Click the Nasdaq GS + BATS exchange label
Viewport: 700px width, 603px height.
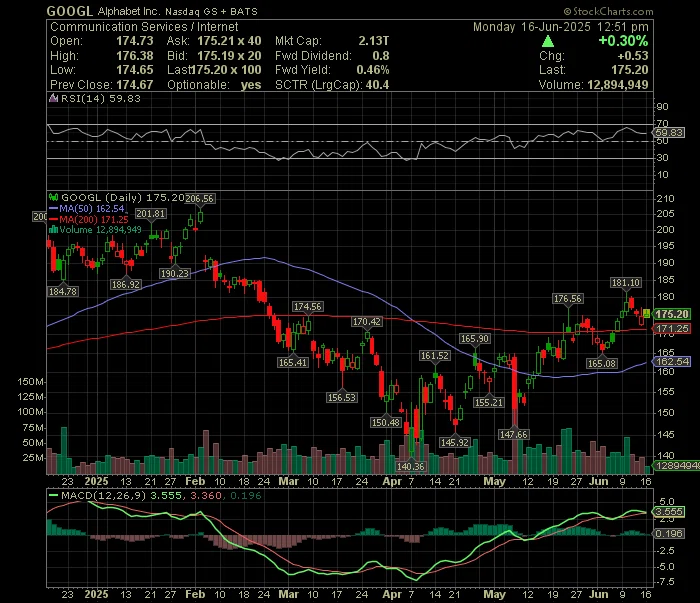pos(211,12)
